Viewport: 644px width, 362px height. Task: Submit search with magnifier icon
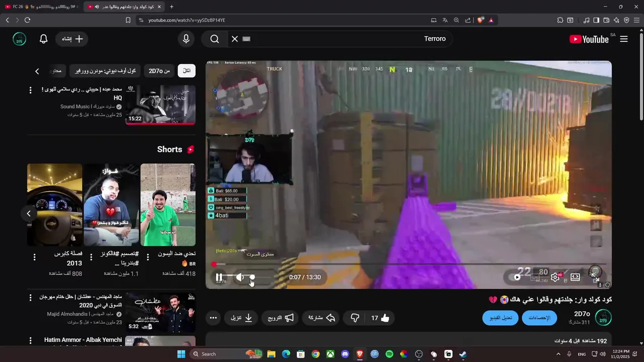click(215, 39)
